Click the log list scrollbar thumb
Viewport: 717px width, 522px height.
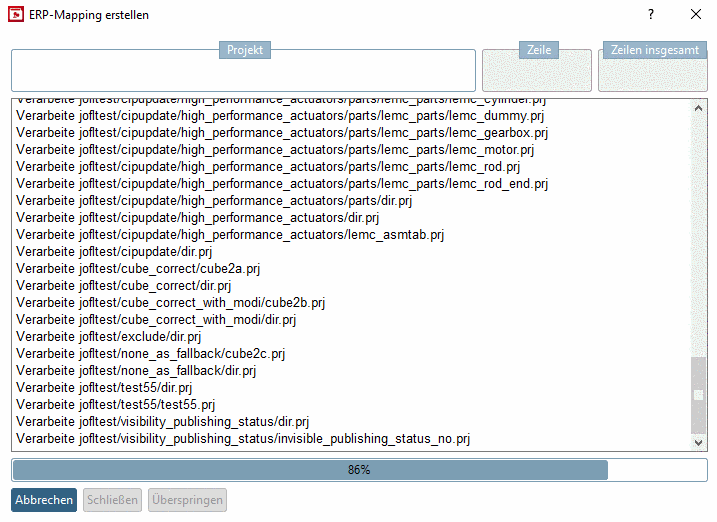click(x=698, y=395)
